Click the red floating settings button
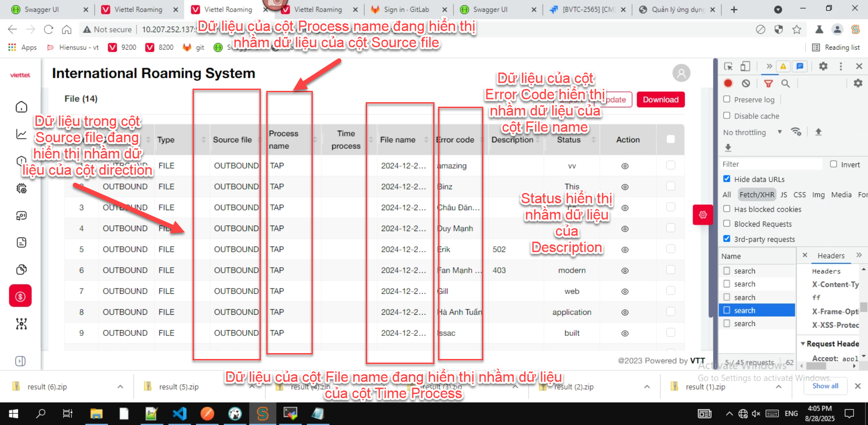Screen dimensions: 868x425 703,215
